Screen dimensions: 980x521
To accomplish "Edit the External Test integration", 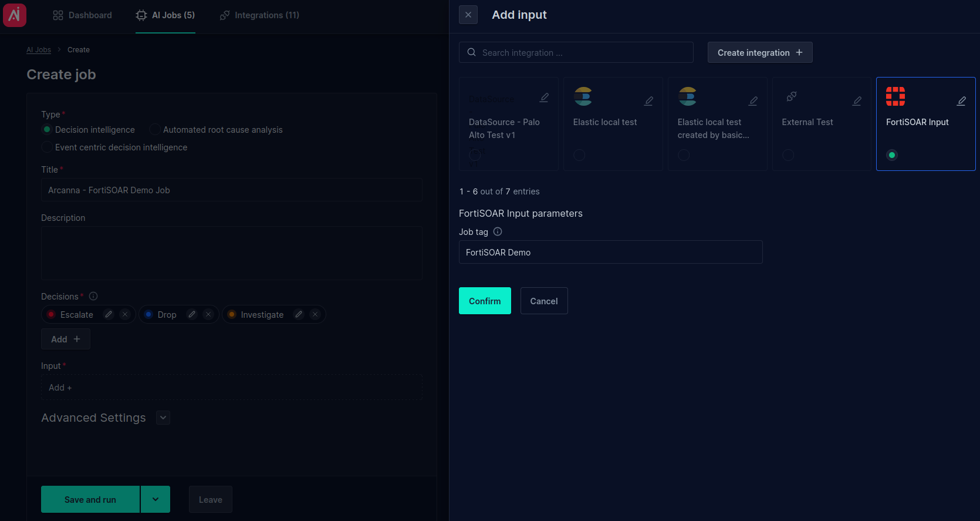I will pyautogui.click(x=857, y=101).
